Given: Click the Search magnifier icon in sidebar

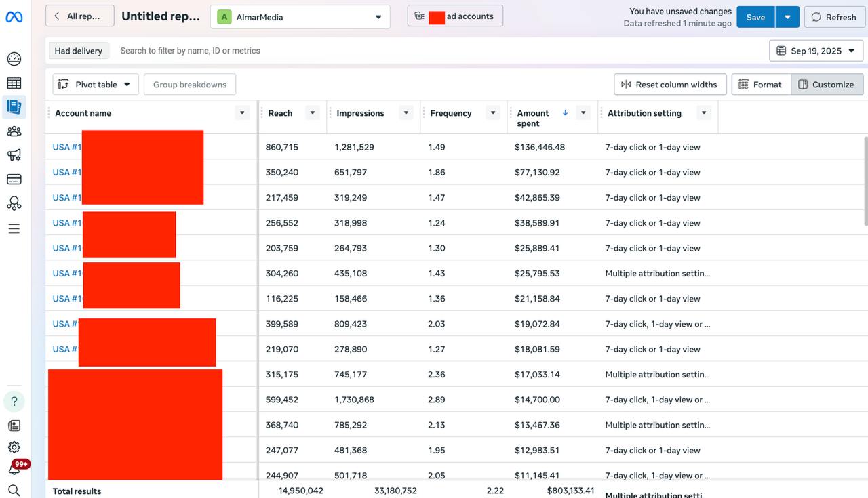Looking at the screenshot, I should pyautogui.click(x=14, y=490).
